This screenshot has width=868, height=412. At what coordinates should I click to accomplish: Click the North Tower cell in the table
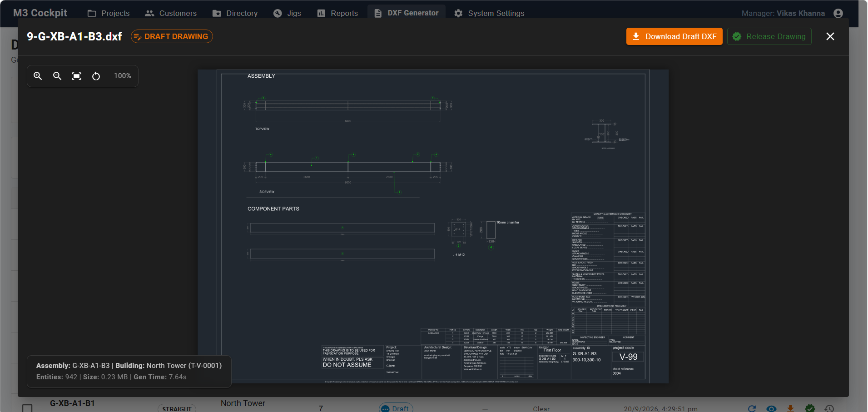(243, 403)
